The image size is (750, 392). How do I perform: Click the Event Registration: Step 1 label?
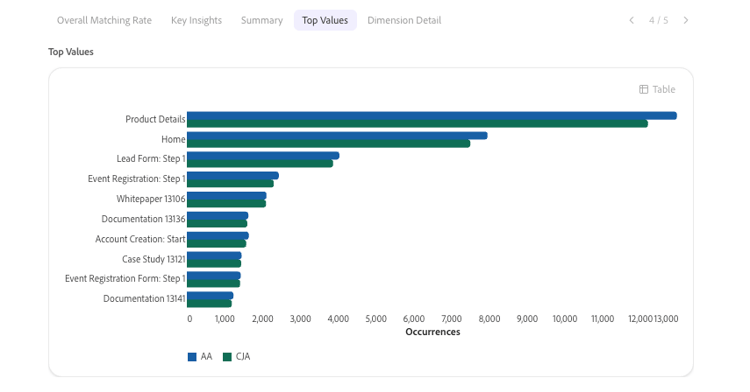tap(136, 179)
